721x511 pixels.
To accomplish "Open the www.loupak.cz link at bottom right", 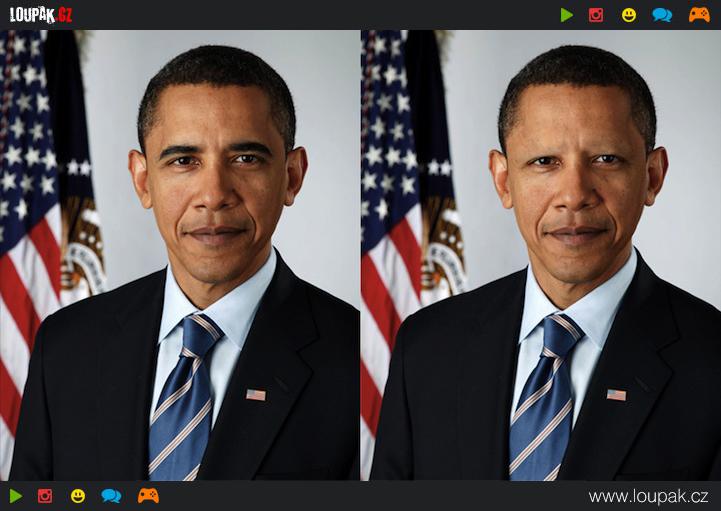I will click(x=648, y=496).
